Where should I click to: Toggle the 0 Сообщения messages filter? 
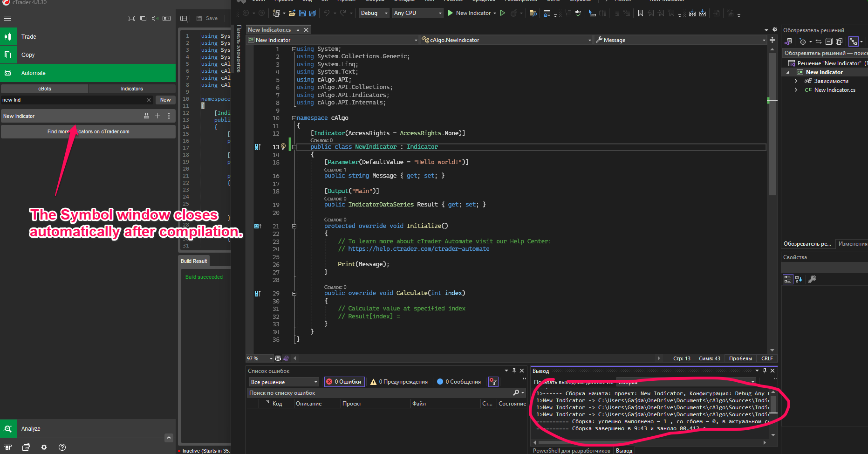[459, 382]
